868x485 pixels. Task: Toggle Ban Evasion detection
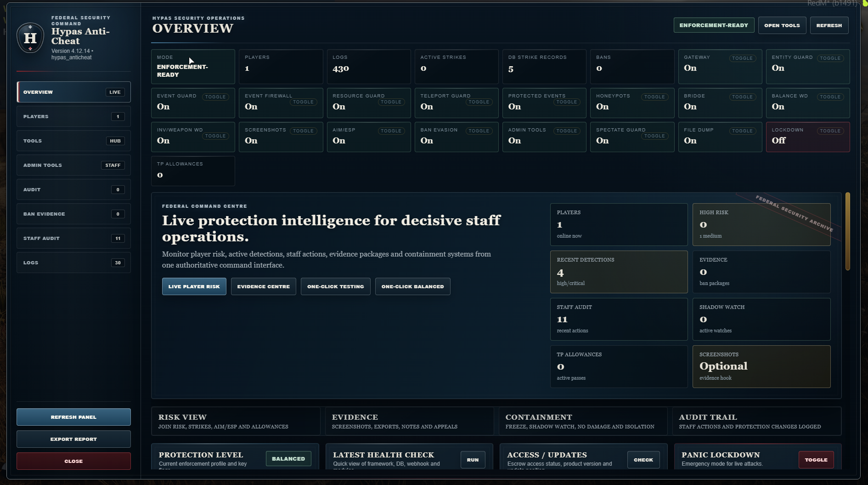479,131
